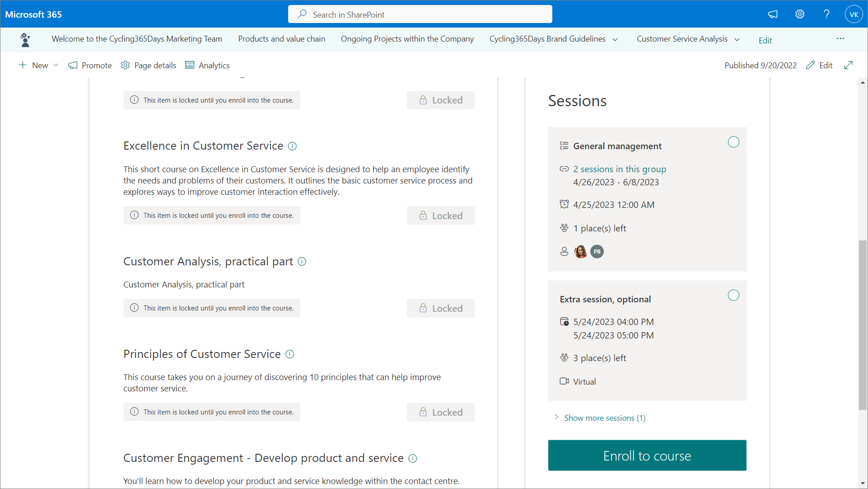The height and width of the screenshot is (489, 868).
Task: Click the site logo icon
Action: (25, 40)
